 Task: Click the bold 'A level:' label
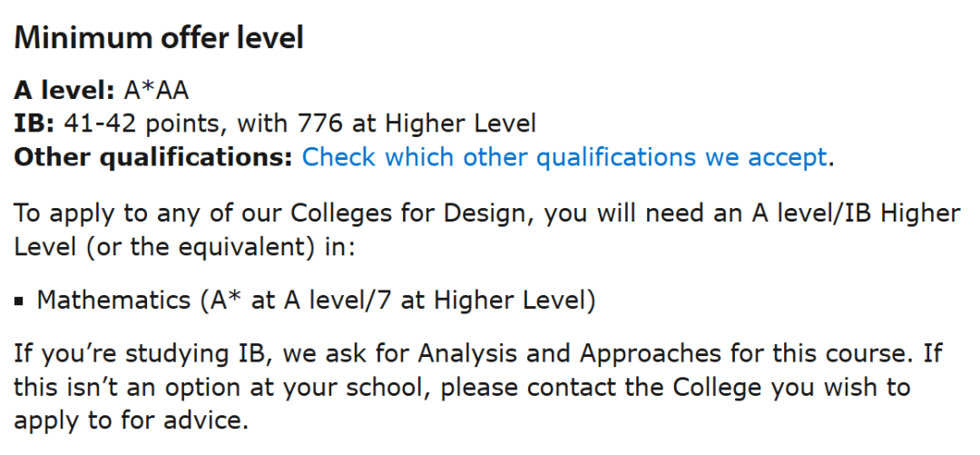(64, 91)
